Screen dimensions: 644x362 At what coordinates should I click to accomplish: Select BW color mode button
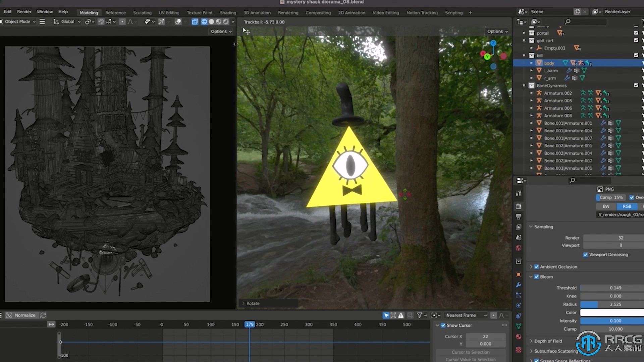[606, 206]
